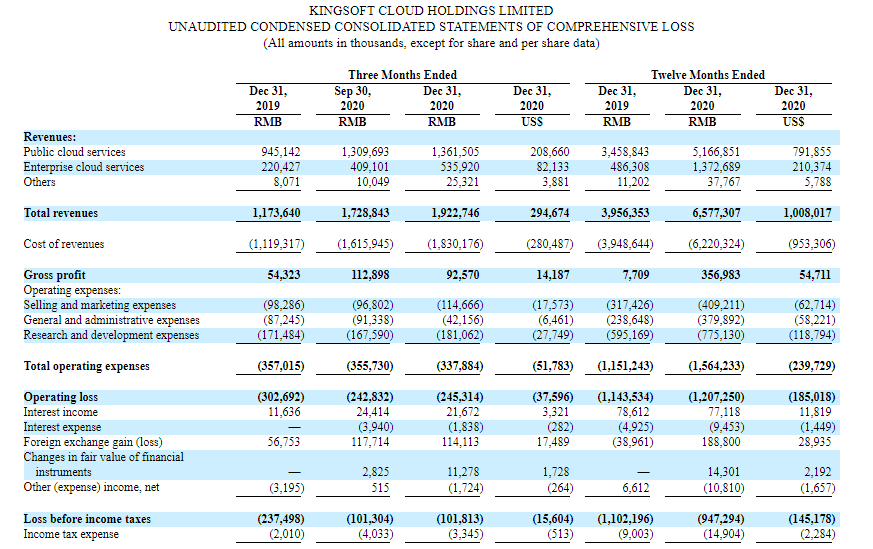Image resolution: width=873 pixels, height=549 pixels.
Task: Select the Operating loss row label
Action: click(60, 397)
